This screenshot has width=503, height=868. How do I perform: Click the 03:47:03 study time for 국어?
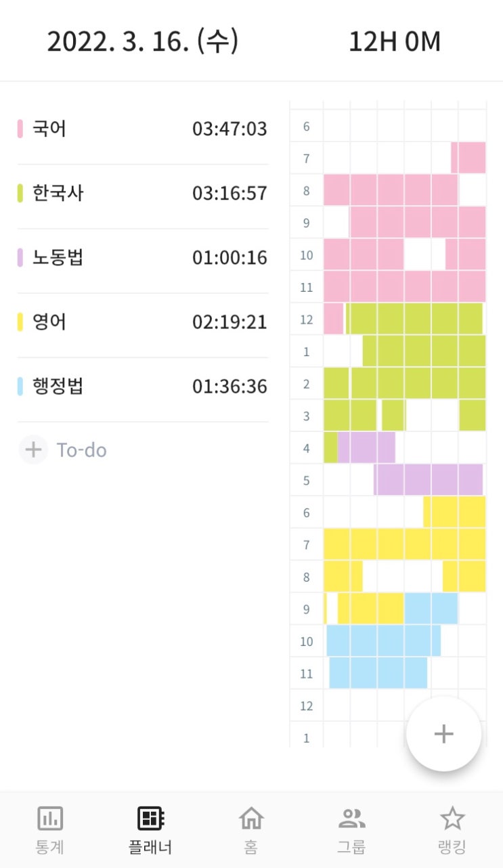(x=229, y=129)
